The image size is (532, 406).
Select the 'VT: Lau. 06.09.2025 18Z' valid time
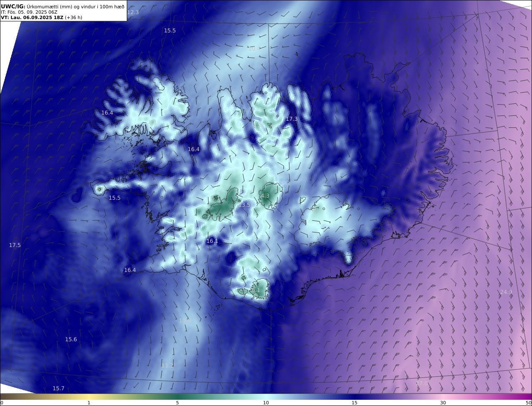tap(32, 17)
